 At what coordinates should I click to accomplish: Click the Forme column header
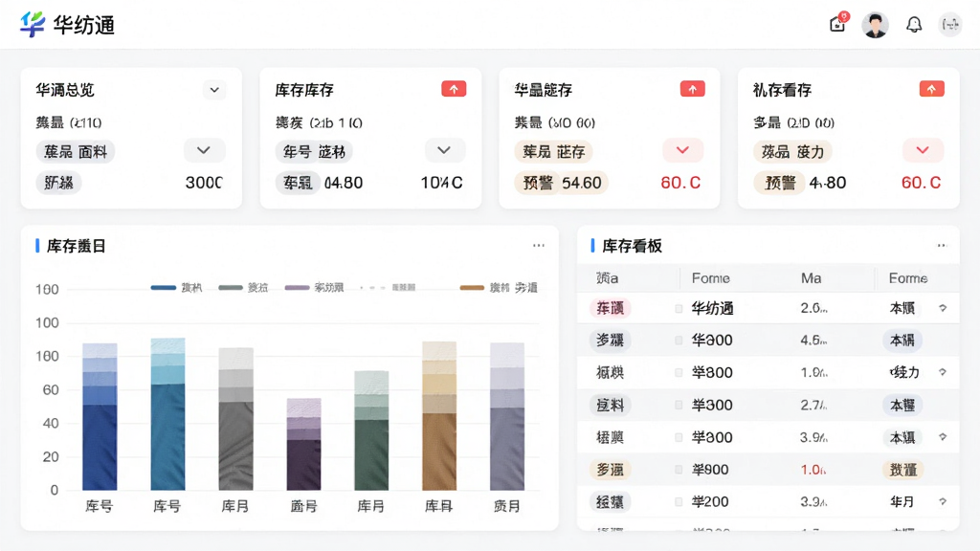(711, 278)
